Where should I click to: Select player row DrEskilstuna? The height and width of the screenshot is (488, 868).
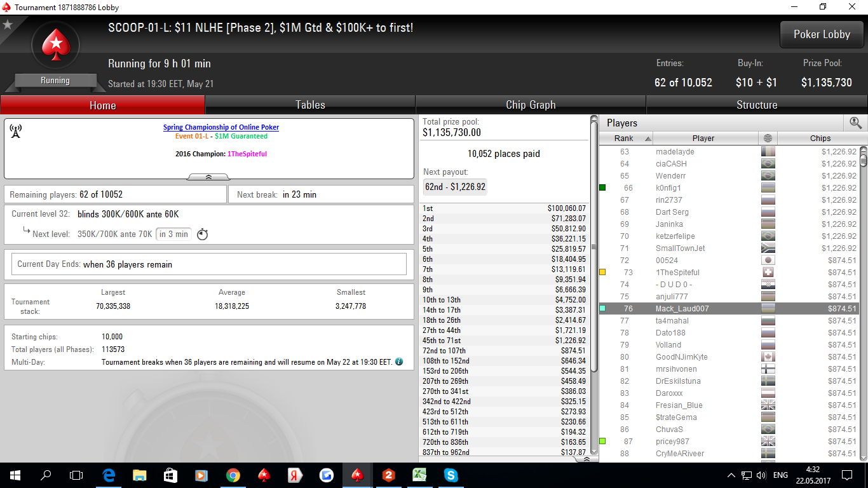click(729, 381)
